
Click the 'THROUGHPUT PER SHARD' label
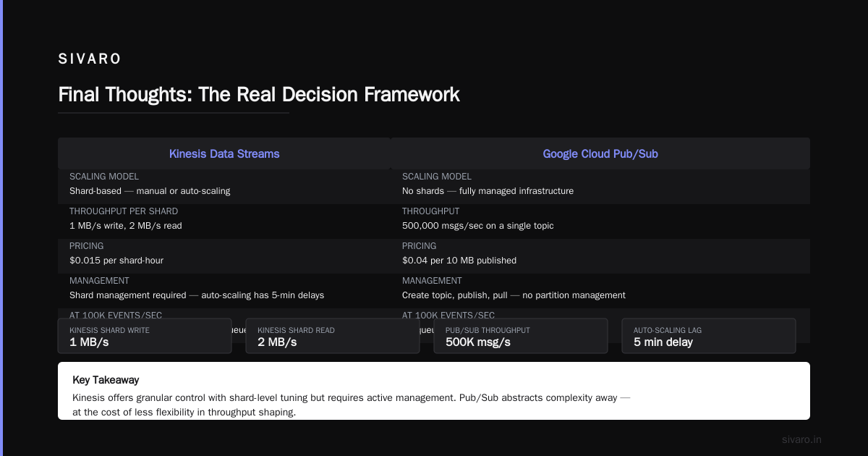click(124, 211)
